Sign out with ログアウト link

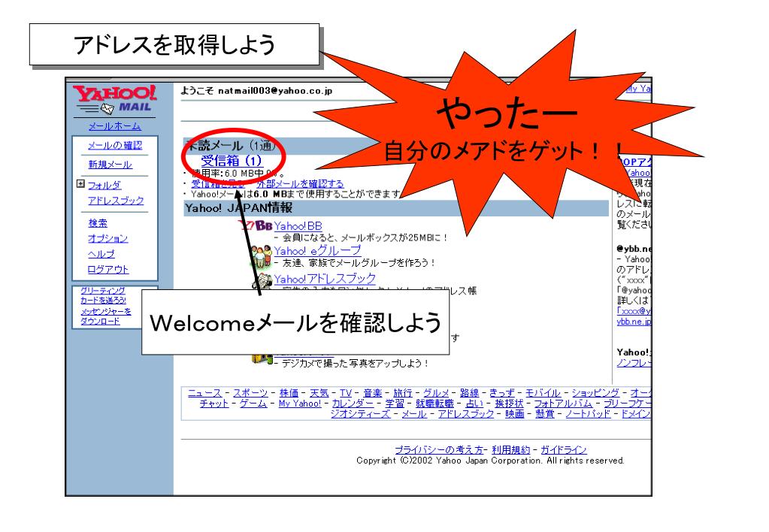[x=108, y=269]
